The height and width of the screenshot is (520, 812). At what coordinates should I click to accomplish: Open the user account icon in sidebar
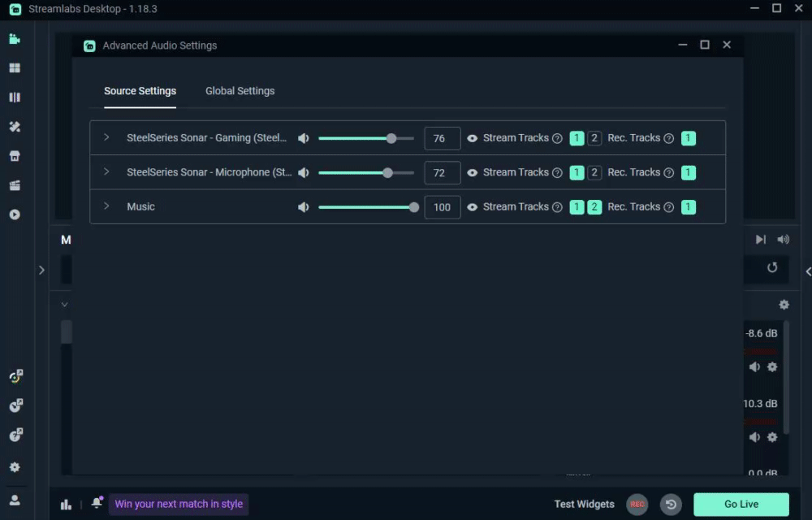click(x=15, y=500)
